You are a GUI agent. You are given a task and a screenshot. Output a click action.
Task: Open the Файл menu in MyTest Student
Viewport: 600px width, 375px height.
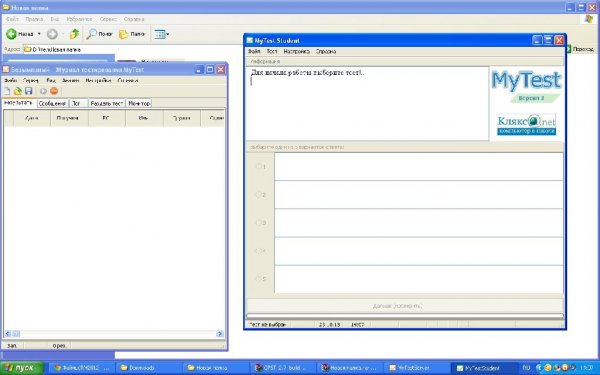tap(254, 51)
